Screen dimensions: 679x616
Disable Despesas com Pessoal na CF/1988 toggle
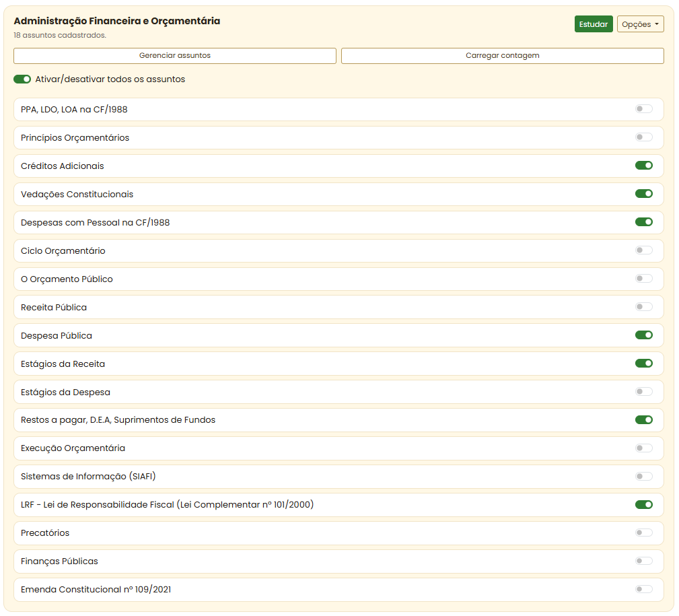tap(643, 222)
